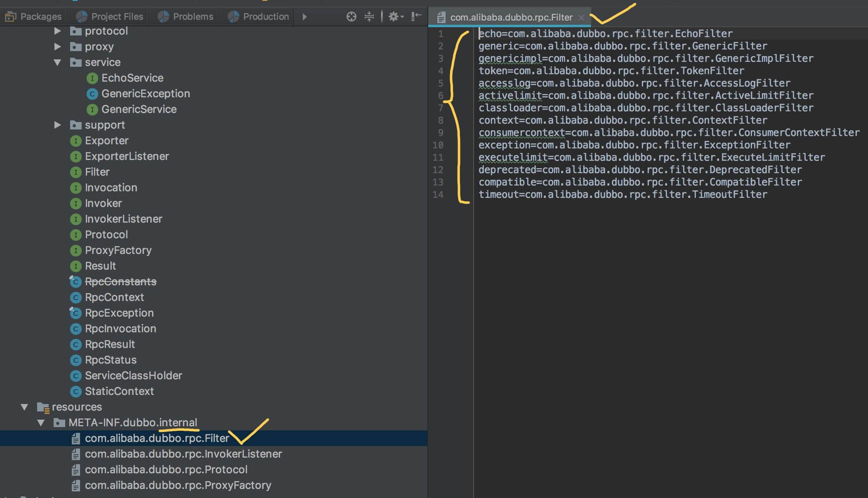Close the com.alibaba.dubbo.rpc.Filter editor tab

[581, 17]
